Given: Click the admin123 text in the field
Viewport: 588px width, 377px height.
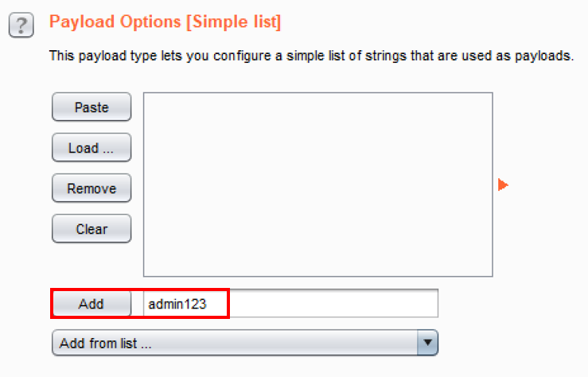Looking at the screenshot, I should [177, 304].
